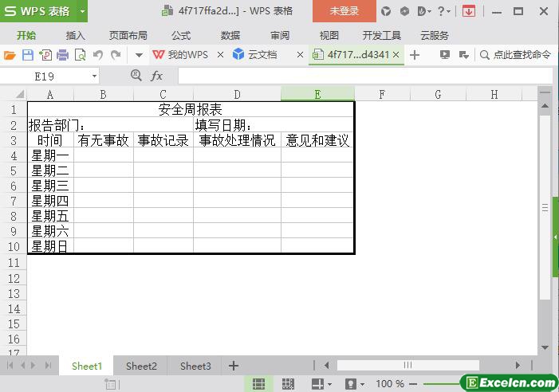The height and width of the screenshot is (392, 559).
Task: Click the presentation screen icon in toolbar
Action: click(444, 55)
